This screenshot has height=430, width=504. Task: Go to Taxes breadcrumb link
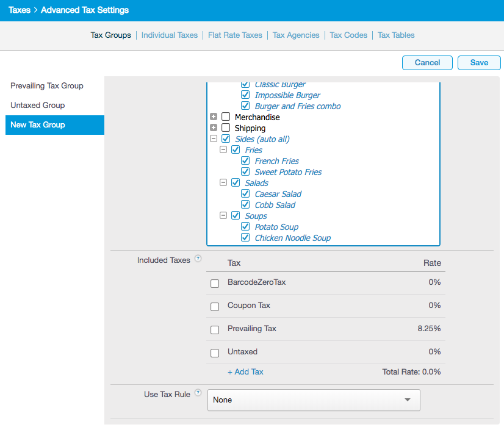coord(19,10)
